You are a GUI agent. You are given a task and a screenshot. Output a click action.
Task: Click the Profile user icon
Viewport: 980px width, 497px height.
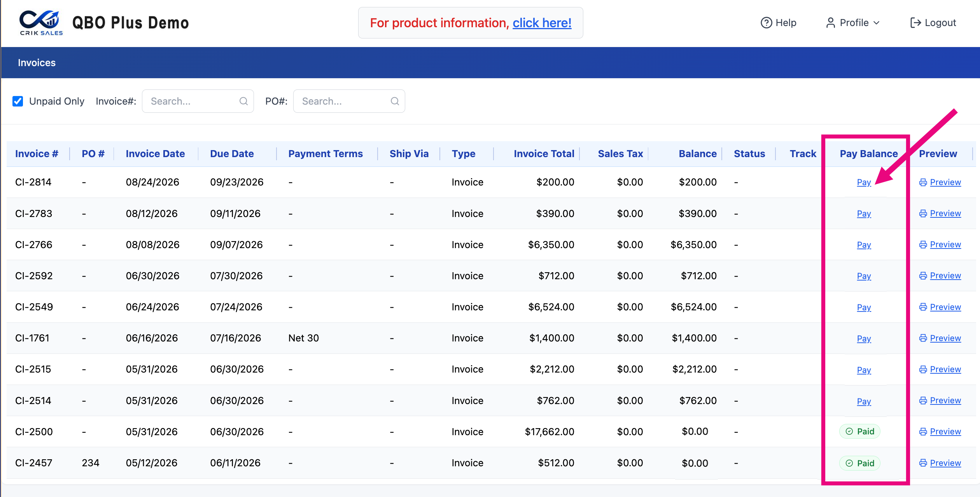click(x=830, y=23)
